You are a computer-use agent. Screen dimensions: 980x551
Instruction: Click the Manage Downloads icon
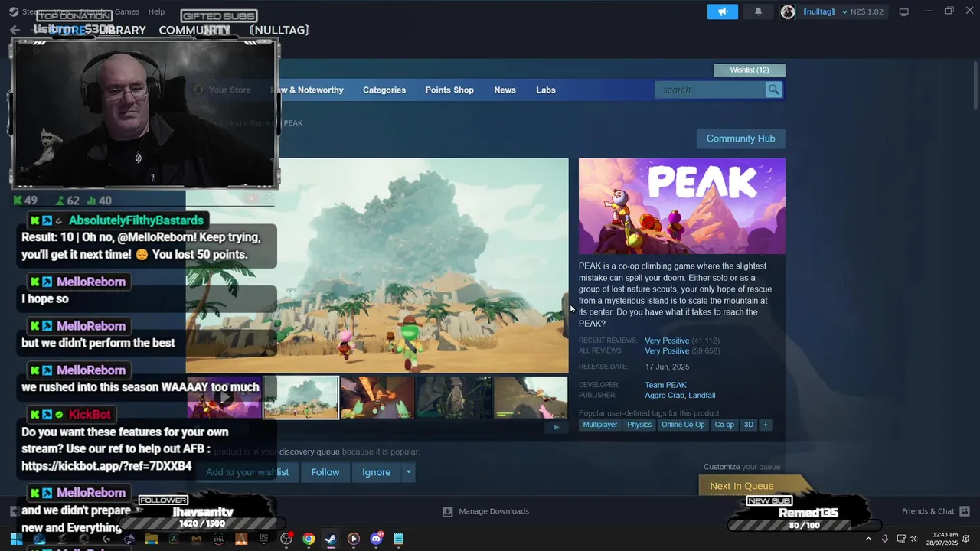pyautogui.click(x=448, y=511)
